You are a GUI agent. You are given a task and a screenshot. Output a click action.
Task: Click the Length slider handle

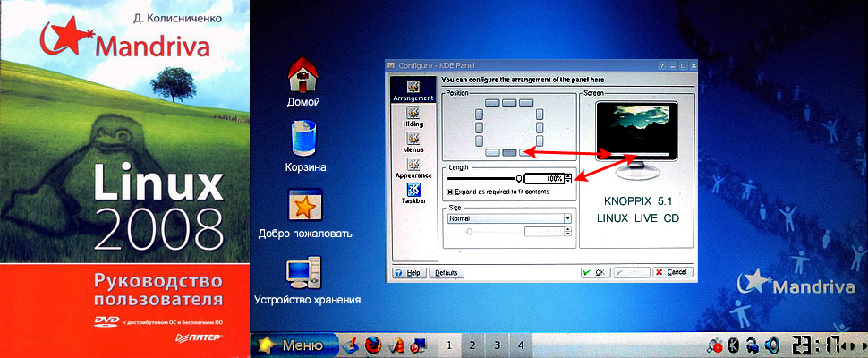[x=519, y=178]
